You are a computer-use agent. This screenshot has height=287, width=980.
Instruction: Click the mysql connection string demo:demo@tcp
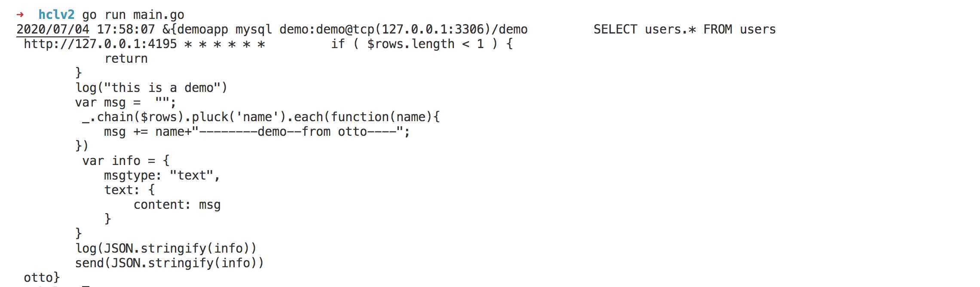(x=327, y=29)
